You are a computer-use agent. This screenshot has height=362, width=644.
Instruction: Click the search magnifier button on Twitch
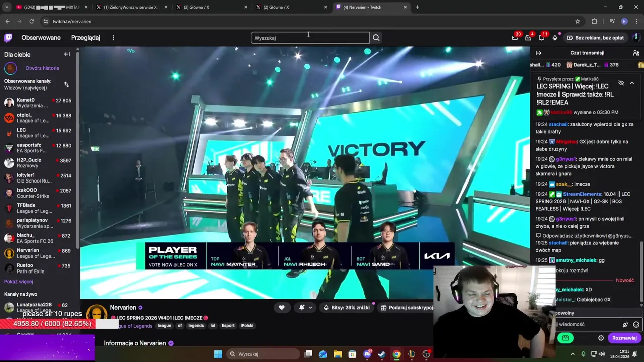point(376,38)
